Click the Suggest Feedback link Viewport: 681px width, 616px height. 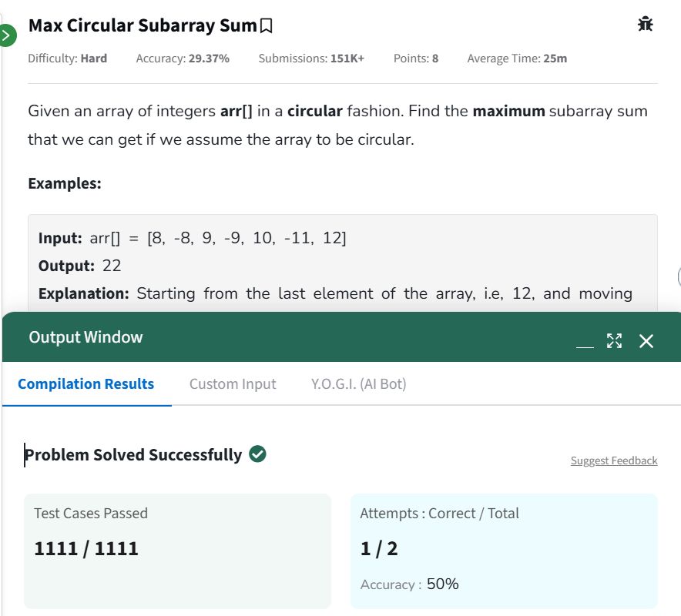[x=614, y=460]
